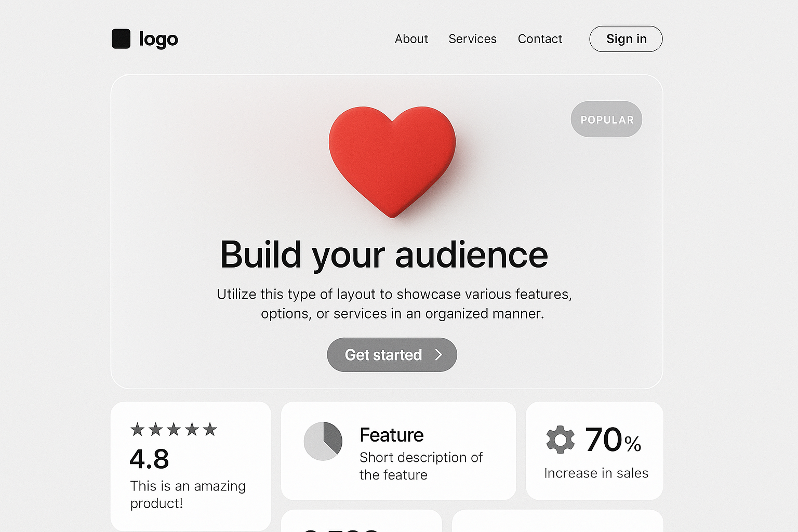Click the "This is an amazing product!" review text
The height and width of the screenshot is (532, 798).
(x=188, y=494)
